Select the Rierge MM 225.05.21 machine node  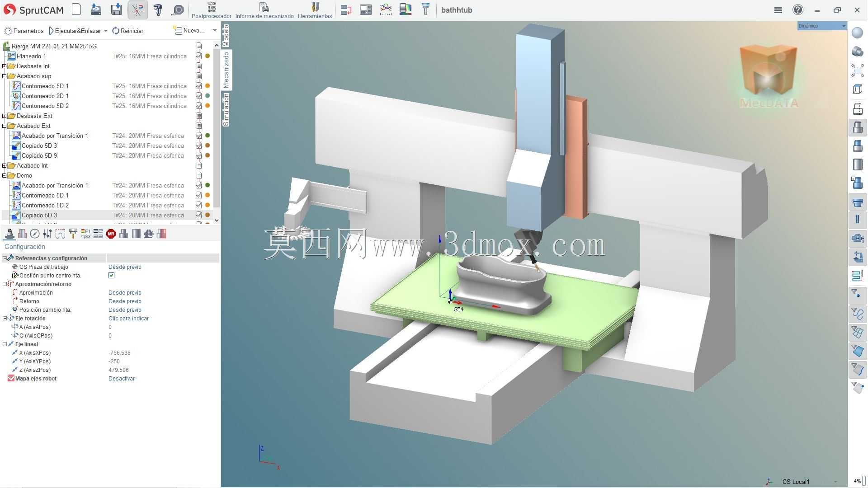[x=54, y=46]
